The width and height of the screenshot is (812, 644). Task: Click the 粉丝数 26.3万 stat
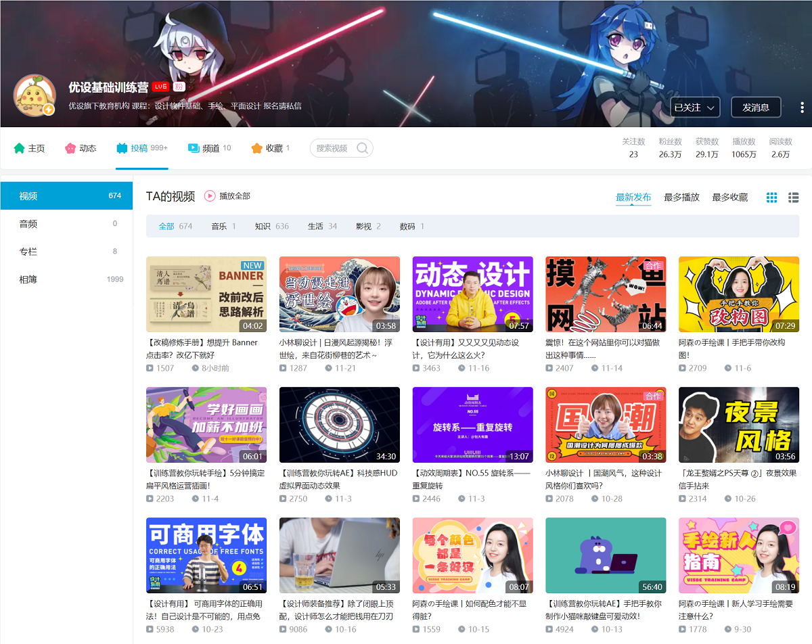click(x=670, y=148)
